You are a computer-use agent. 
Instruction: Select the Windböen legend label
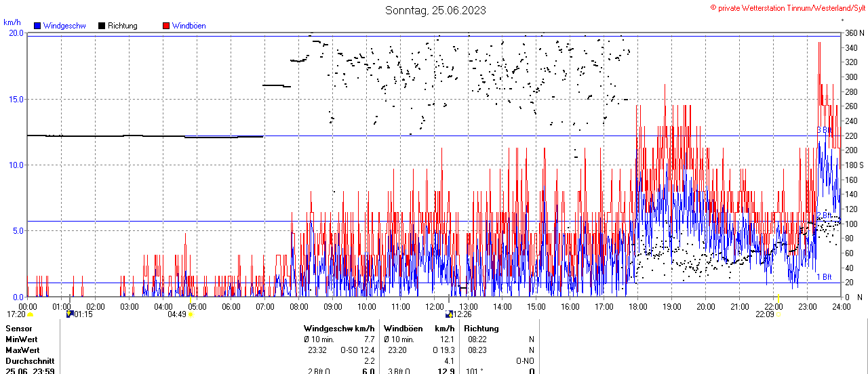(x=189, y=26)
